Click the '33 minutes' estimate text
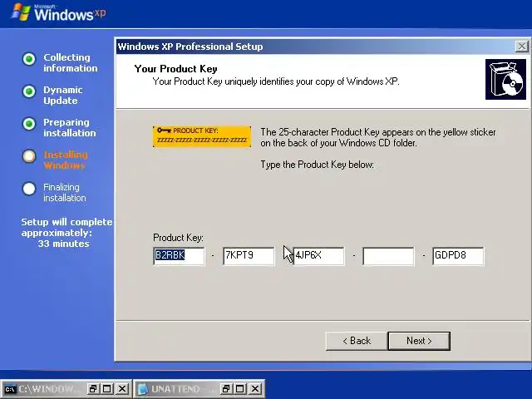 pos(63,244)
